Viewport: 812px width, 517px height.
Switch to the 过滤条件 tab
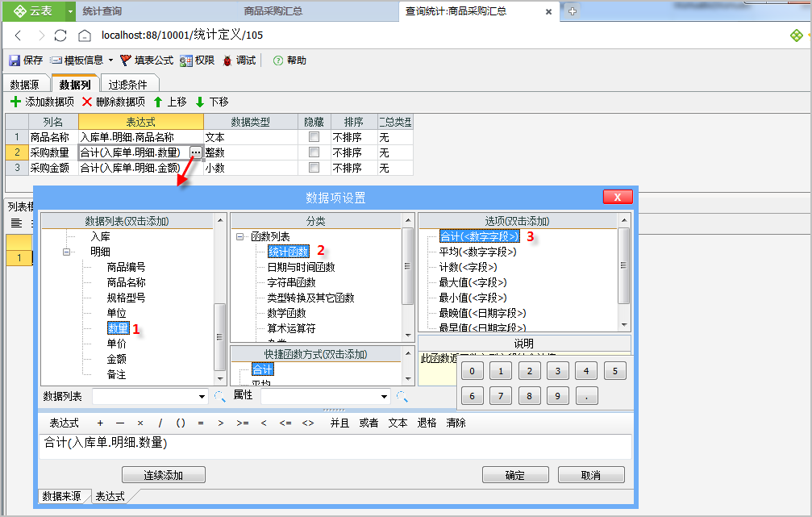(128, 85)
